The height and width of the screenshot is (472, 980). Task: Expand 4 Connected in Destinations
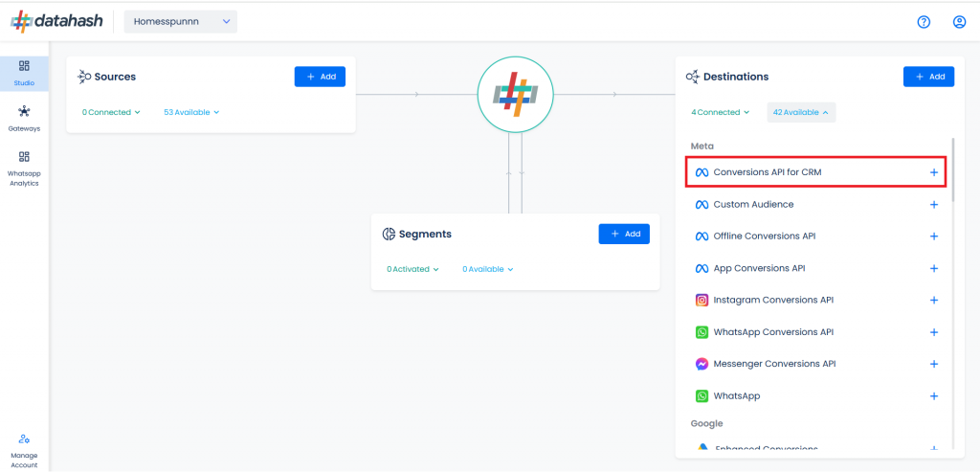coord(720,113)
